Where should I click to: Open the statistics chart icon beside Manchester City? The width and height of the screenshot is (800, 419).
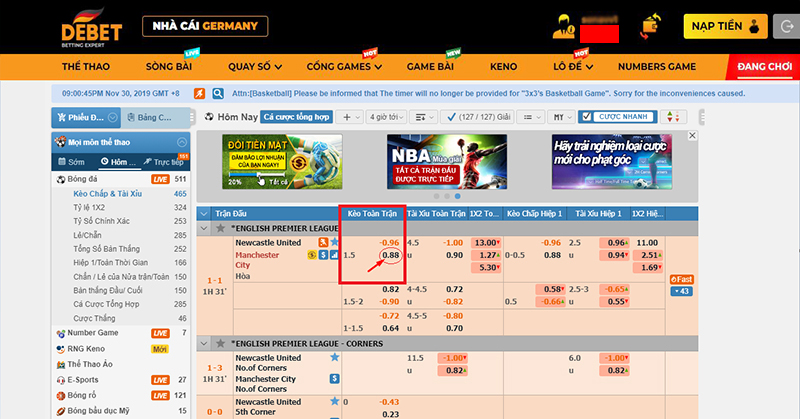[x=335, y=255]
